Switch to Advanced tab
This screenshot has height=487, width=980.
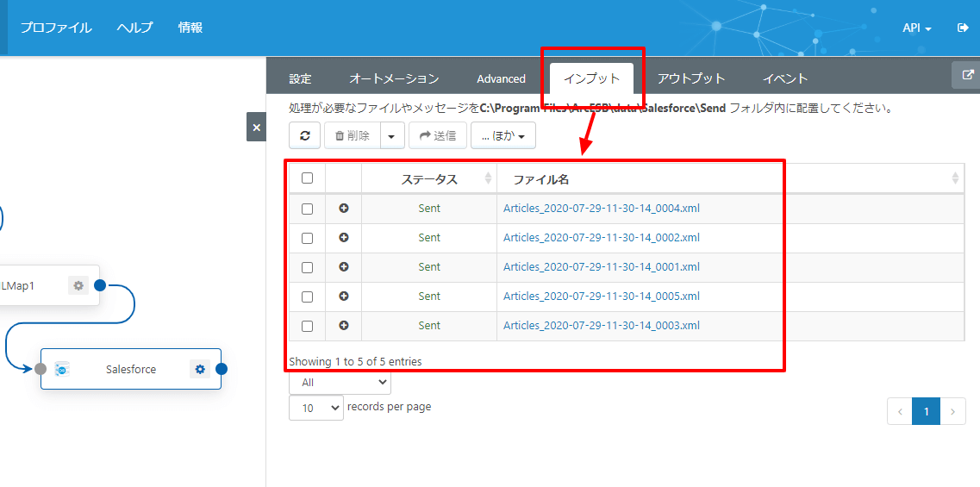(x=502, y=78)
